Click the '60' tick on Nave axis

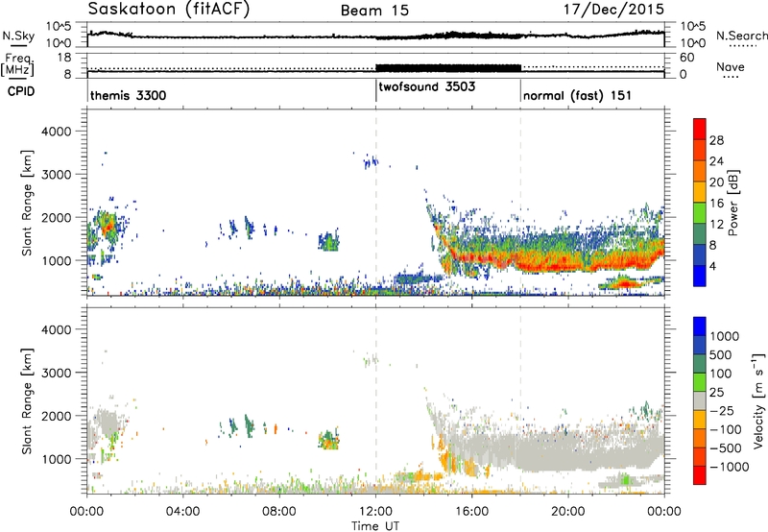(x=687, y=58)
